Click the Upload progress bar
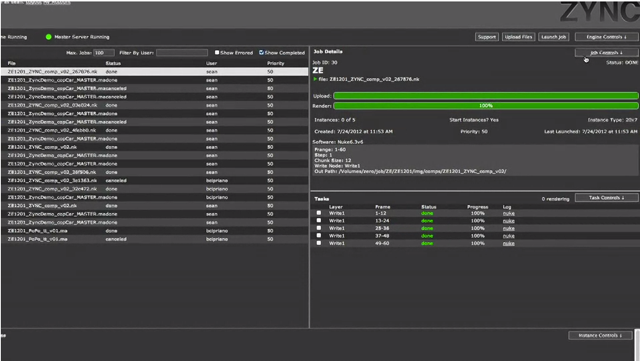The height and width of the screenshot is (361, 640). [486, 96]
